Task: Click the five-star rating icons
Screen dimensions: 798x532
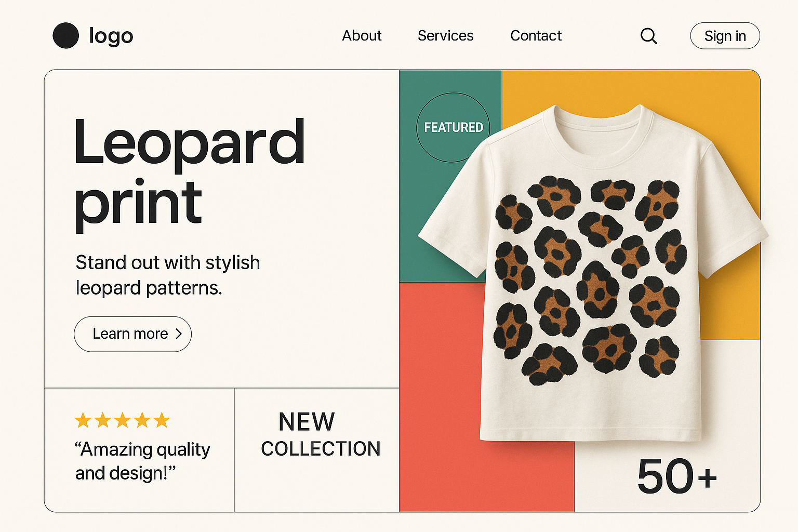Action: coord(123,420)
